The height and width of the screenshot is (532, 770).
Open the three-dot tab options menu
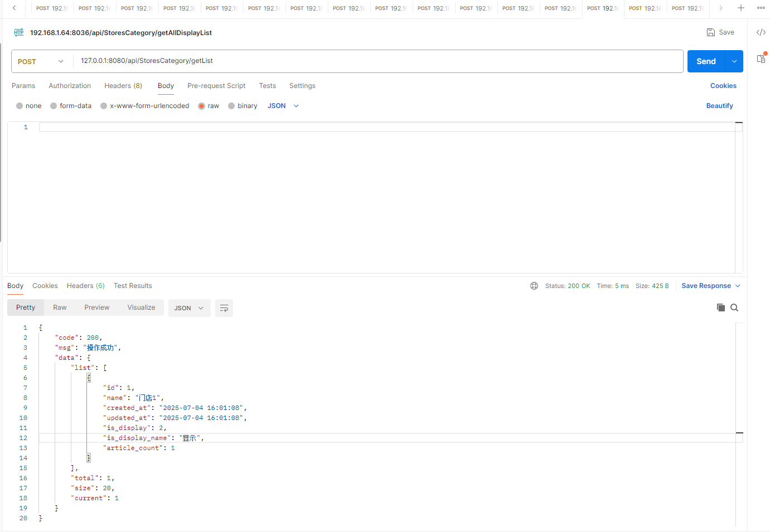(761, 8)
